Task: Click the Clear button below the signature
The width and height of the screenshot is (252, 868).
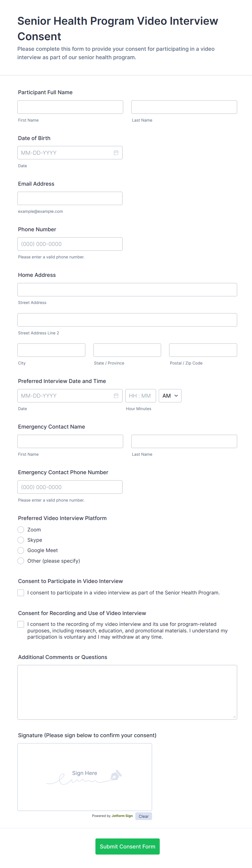Action: (144, 816)
